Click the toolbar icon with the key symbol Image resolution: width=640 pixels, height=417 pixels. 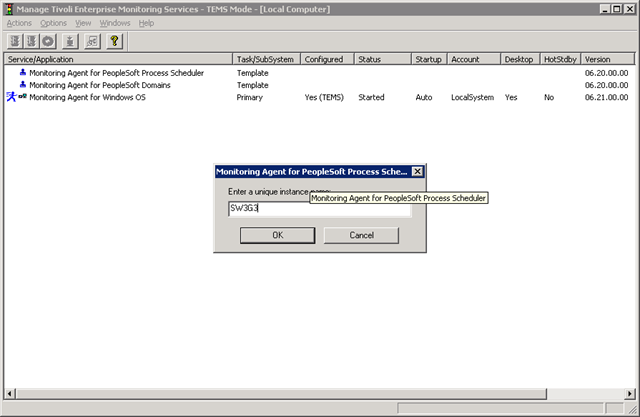coord(92,41)
